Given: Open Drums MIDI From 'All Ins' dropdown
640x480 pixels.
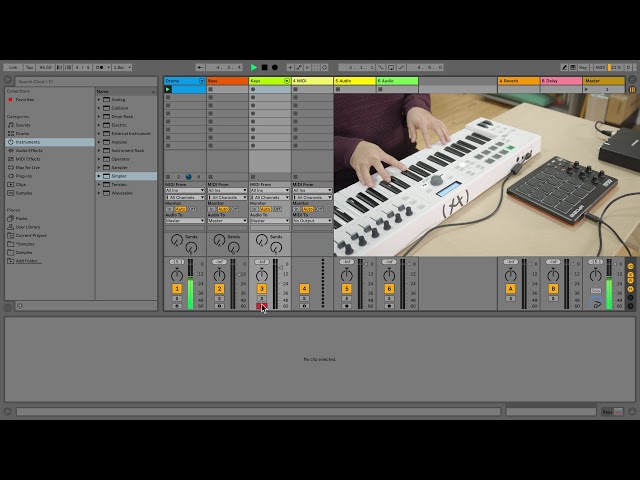Looking at the screenshot, I should click(x=185, y=191).
